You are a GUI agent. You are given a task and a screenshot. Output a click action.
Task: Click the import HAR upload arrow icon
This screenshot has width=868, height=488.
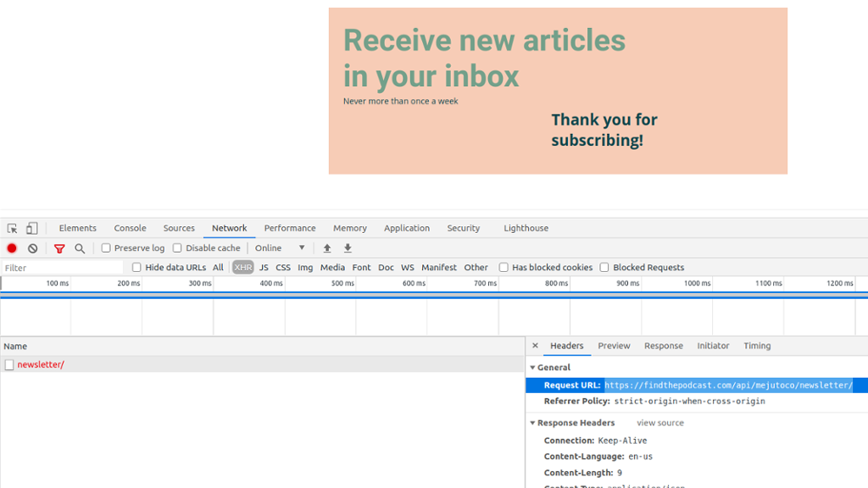pos(327,248)
